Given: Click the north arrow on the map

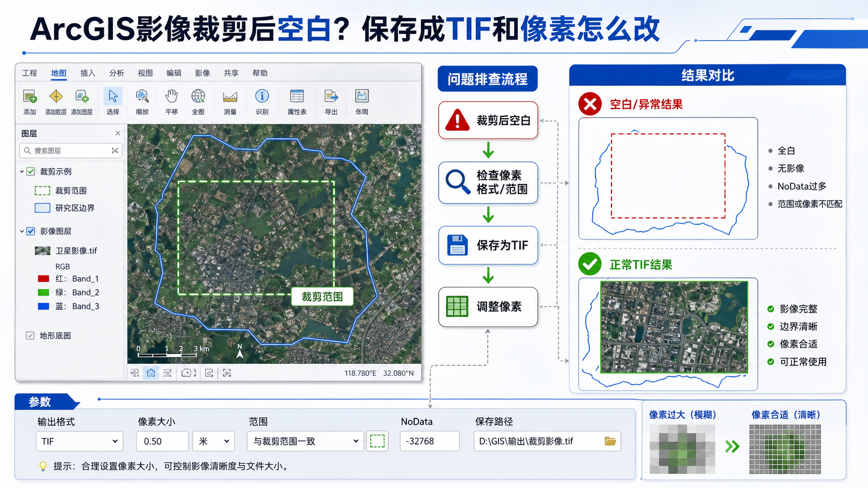Looking at the screenshot, I should pyautogui.click(x=240, y=351).
